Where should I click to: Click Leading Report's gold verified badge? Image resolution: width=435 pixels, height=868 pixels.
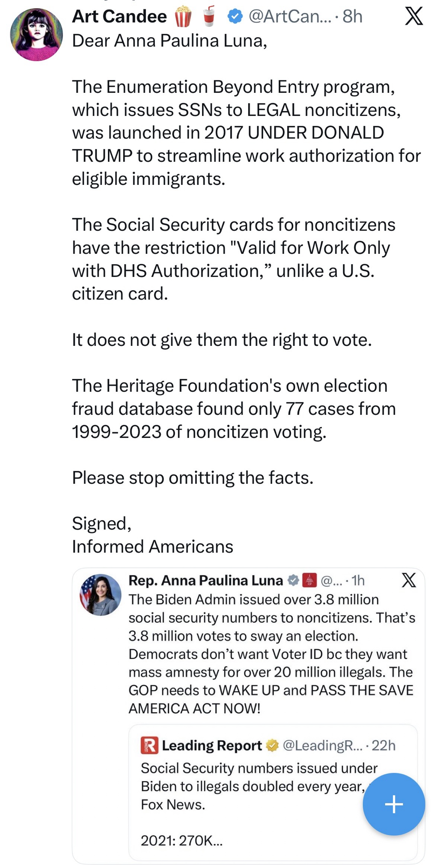pyautogui.click(x=272, y=746)
